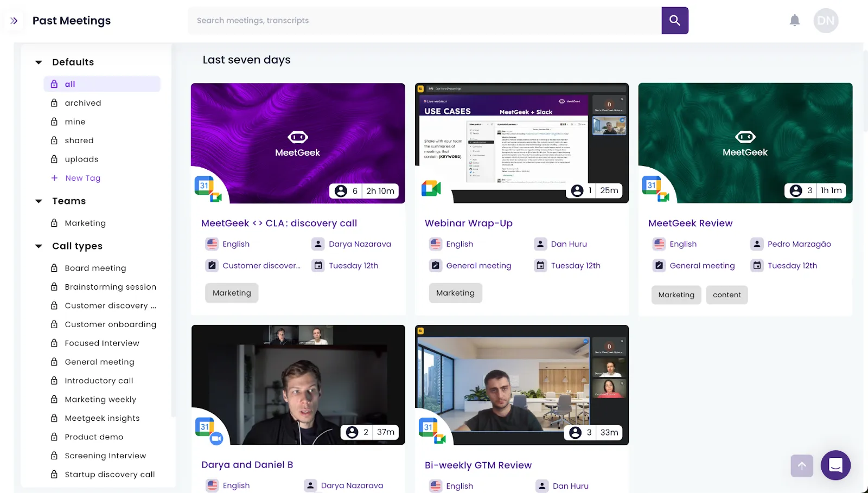Click the Darya and Daniel B video thumbnail

(298, 385)
